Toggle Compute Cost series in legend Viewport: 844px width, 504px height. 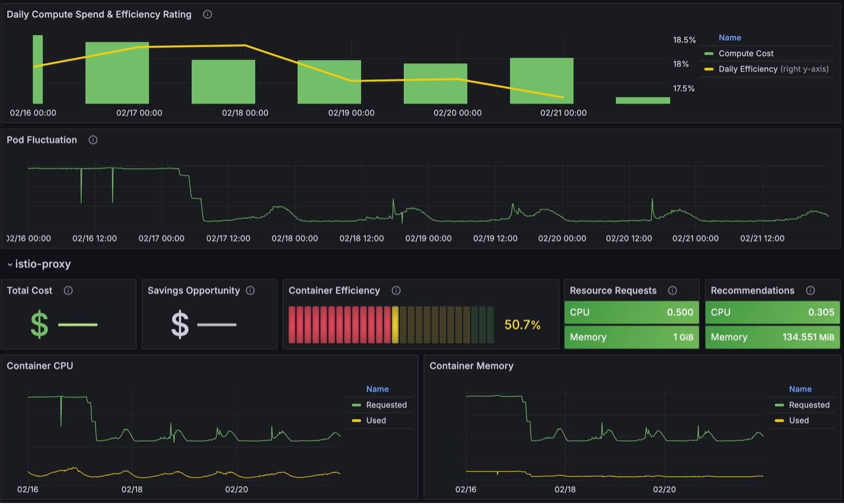tap(746, 54)
